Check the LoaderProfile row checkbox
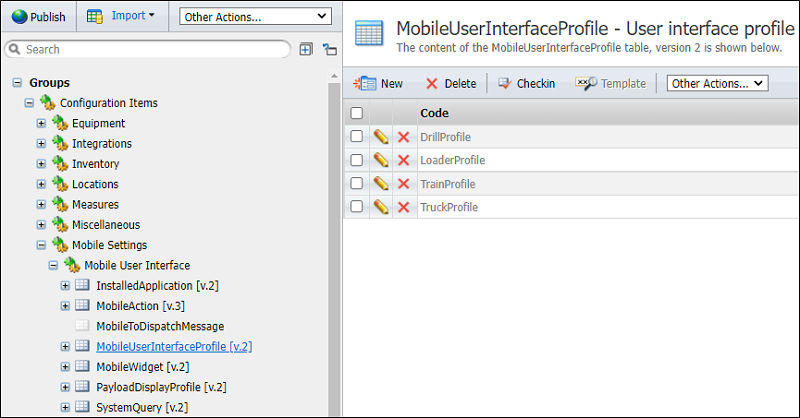The height and width of the screenshot is (418, 800). pos(357,160)
